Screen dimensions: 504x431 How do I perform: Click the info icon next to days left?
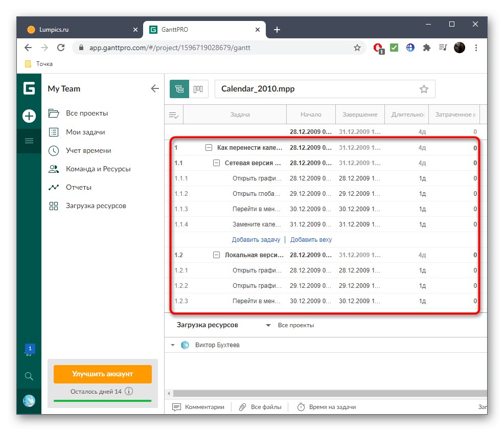(x=129, y=391)
